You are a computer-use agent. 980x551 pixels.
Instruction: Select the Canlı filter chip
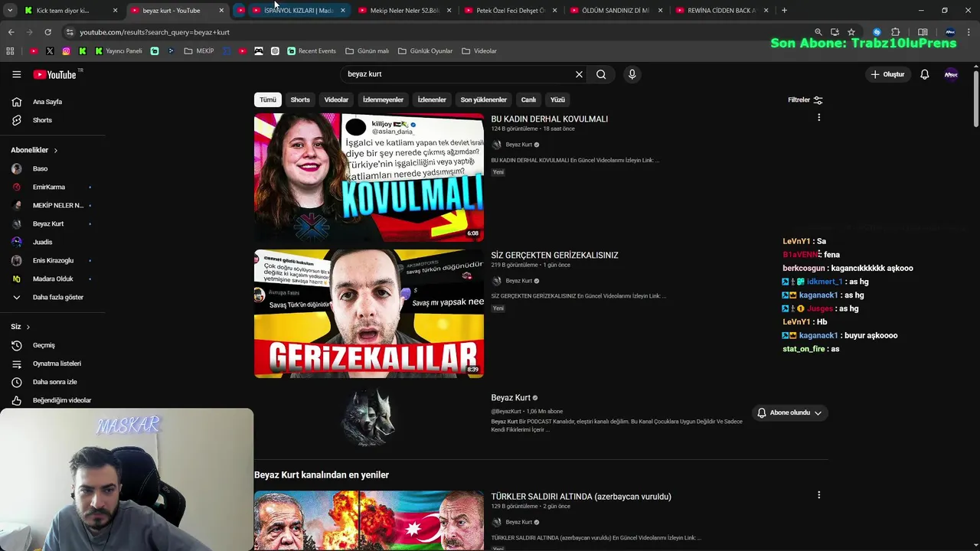(528, 99)
